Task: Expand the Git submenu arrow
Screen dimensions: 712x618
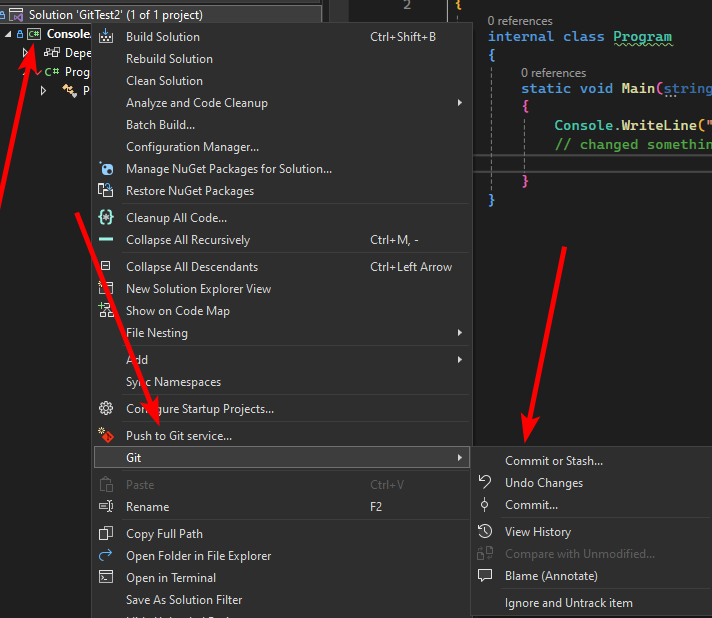Action: tap(460, 458)
